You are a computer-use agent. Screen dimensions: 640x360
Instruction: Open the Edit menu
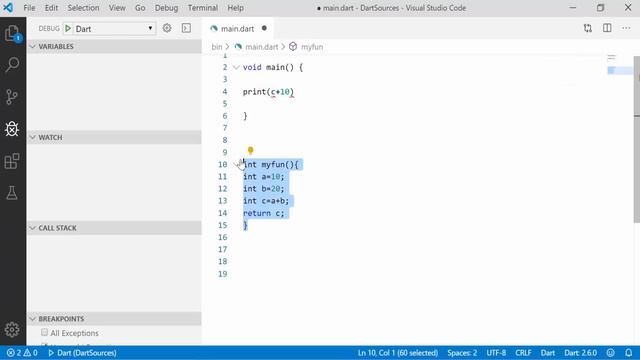tap(51, 8)
